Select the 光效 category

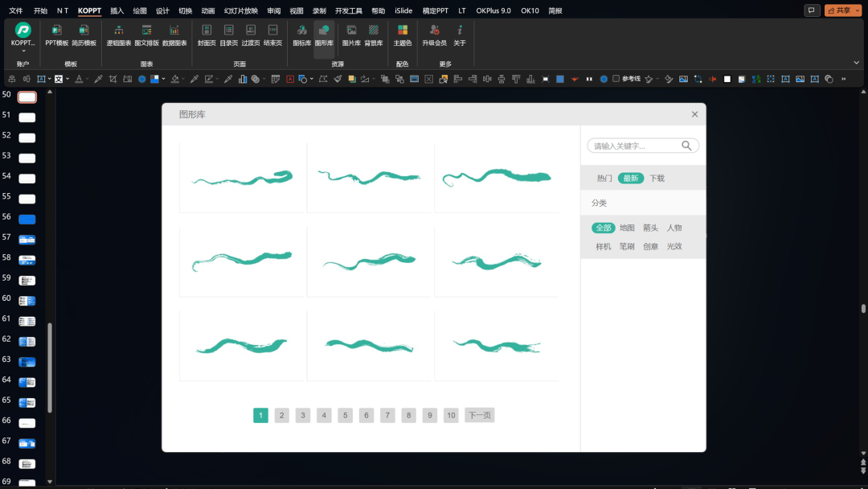click(x=674, y=246)
